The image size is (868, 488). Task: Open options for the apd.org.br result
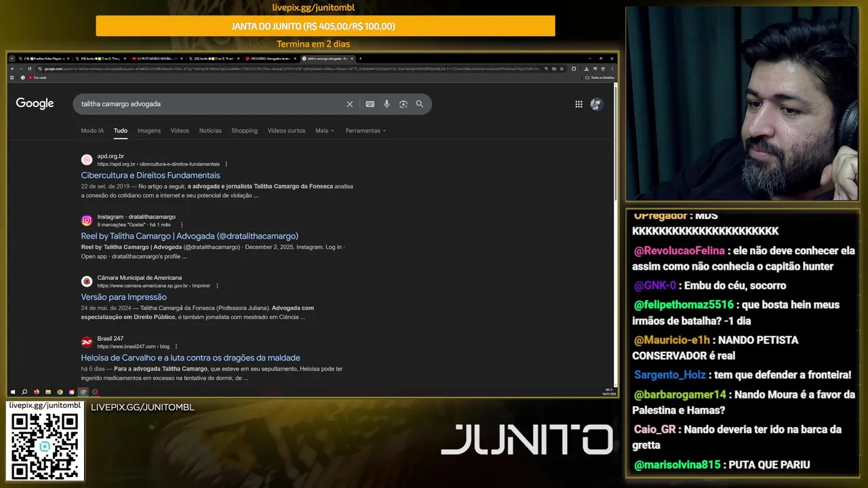[226, 164]
